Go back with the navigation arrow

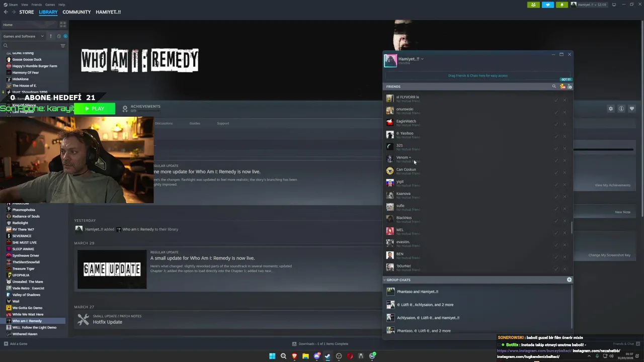6,12
